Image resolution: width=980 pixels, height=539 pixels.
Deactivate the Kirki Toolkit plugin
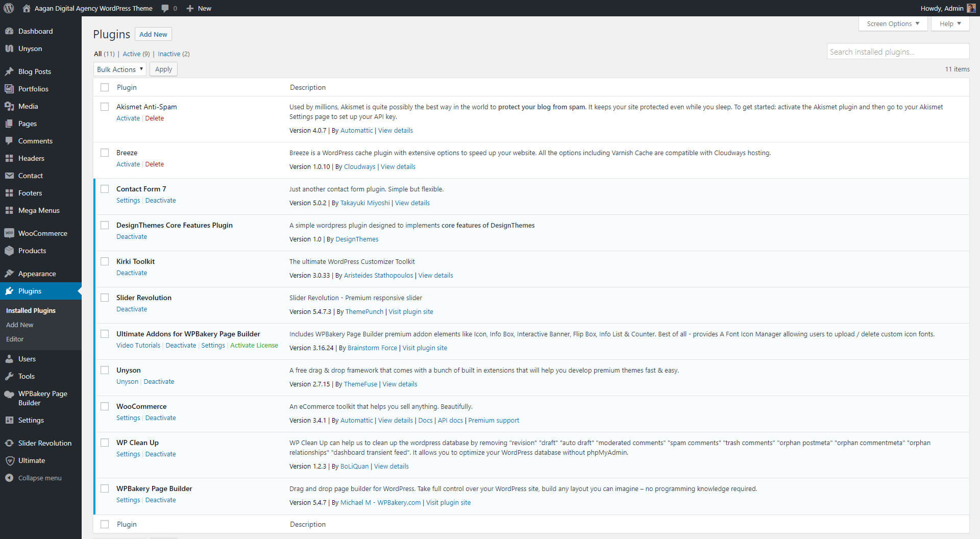(x=132, y=273)
